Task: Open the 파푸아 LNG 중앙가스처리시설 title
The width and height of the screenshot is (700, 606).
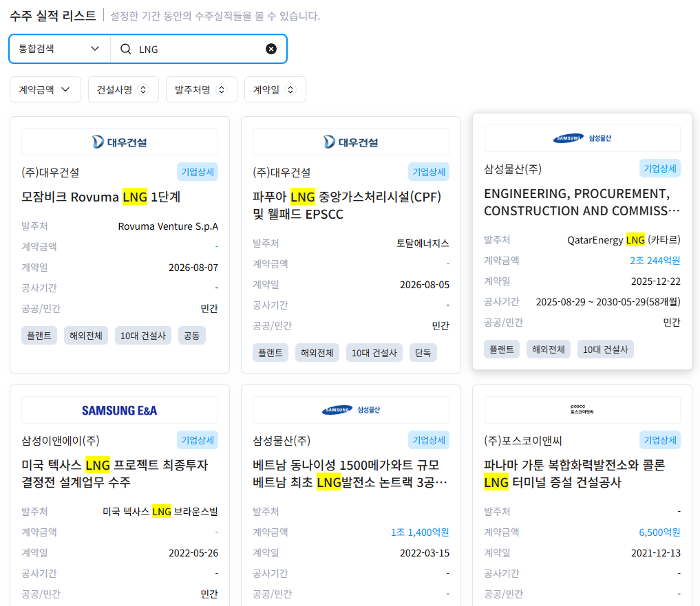Action: 347,205
